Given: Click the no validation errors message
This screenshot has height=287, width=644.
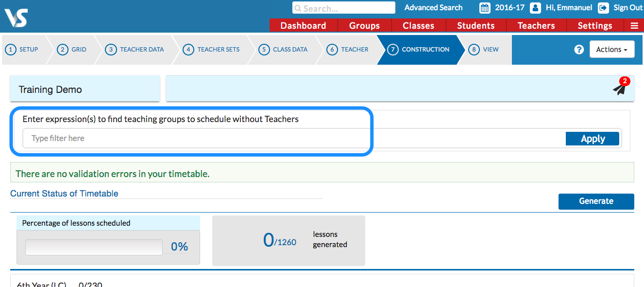Looking at the screenshot, I should 113,174.
